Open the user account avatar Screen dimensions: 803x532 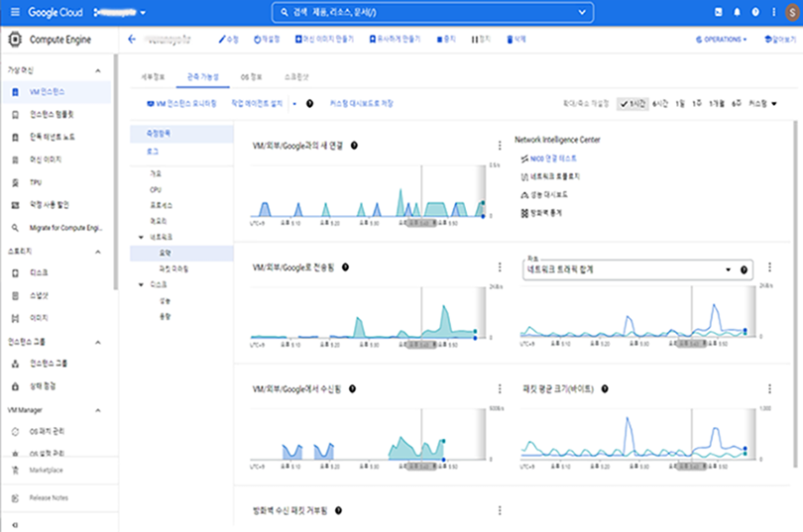(x=792, y=12)
